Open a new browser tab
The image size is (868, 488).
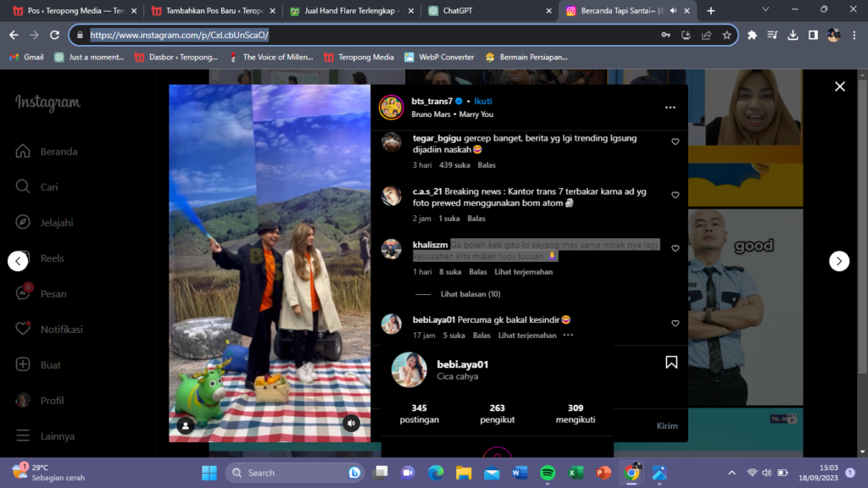tap(711, 10)
